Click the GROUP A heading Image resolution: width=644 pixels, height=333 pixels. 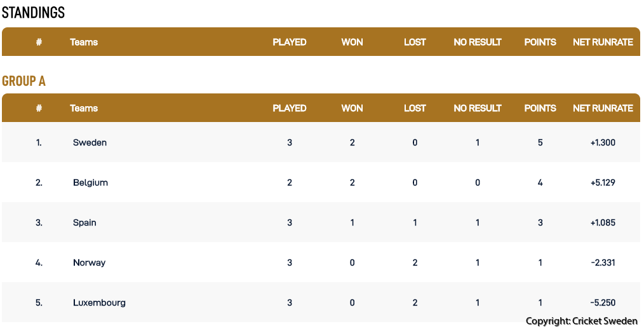(24, 81)
